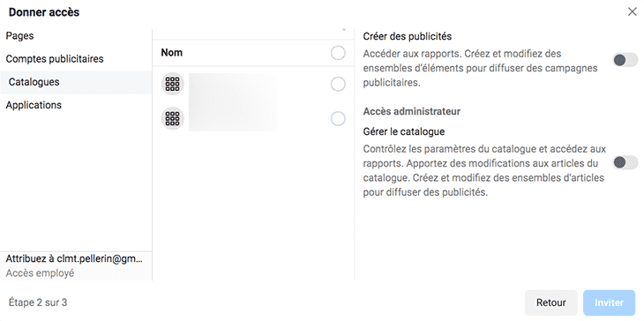644x321 pixels.
Task: Select the first catalogue's circle checkbox
Action: pyautogui.click(x=338, y=85)
